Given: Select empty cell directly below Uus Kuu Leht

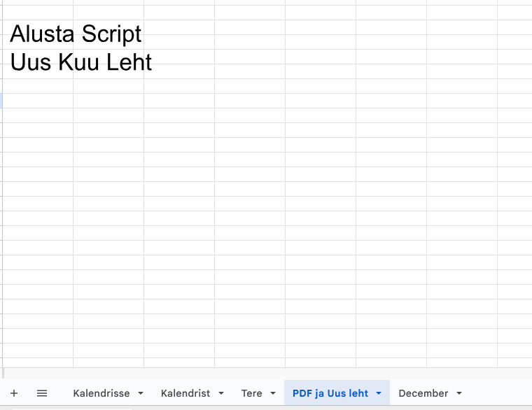Looking at the screenshot, I should [38, 85].
